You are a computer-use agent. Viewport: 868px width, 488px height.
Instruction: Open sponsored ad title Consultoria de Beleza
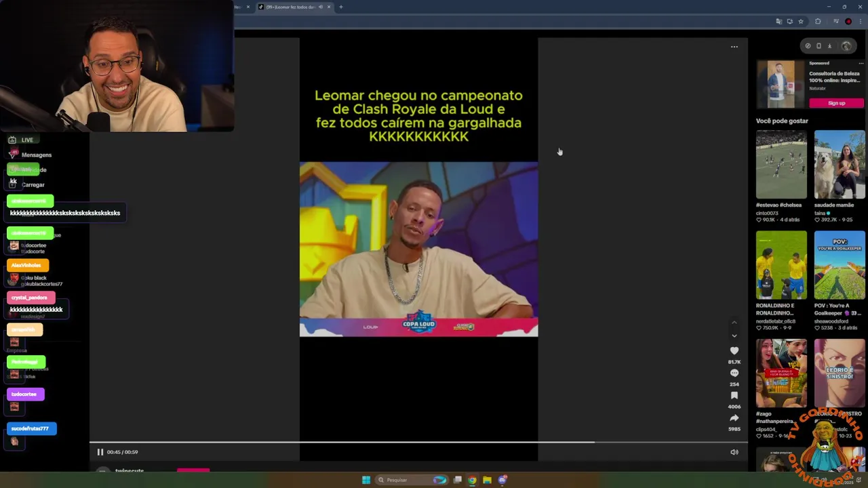[x=835, y=77]
